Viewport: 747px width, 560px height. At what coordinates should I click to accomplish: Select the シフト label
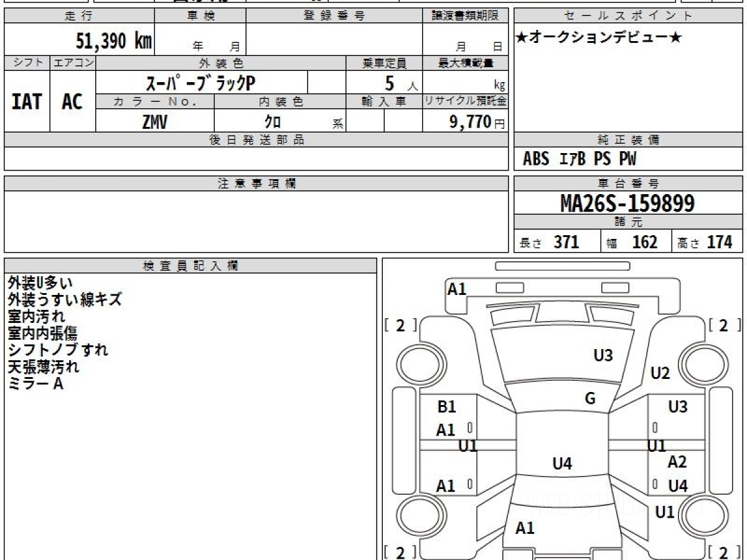coord(27,63)
